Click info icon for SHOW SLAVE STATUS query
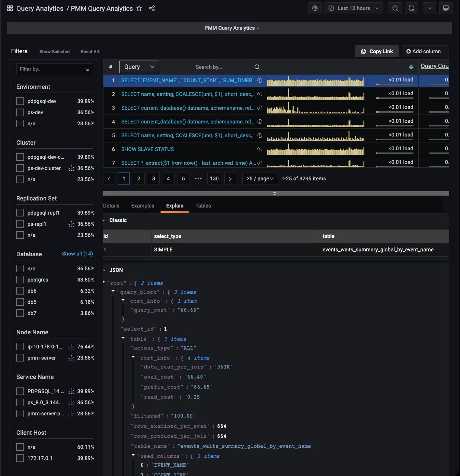 260,149
